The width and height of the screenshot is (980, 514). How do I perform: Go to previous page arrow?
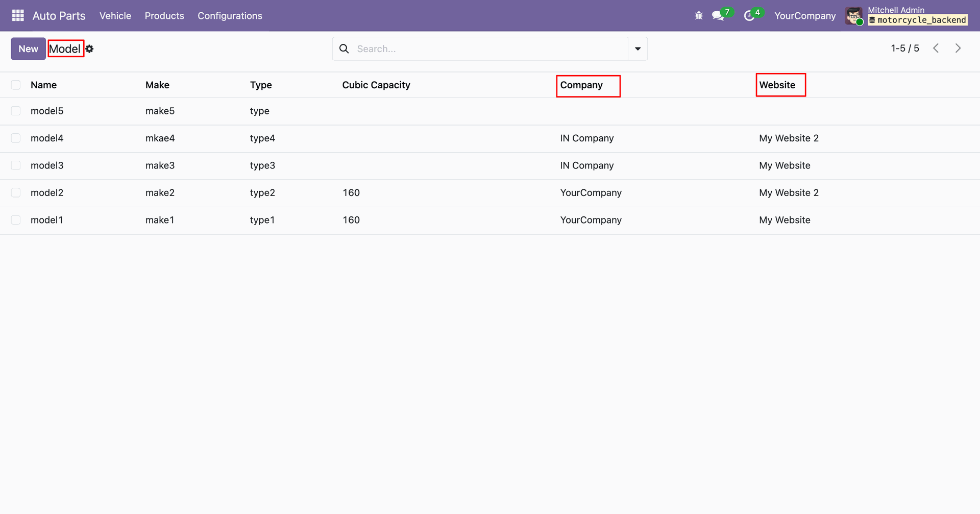pyautogui.click(x=936, y=48)
